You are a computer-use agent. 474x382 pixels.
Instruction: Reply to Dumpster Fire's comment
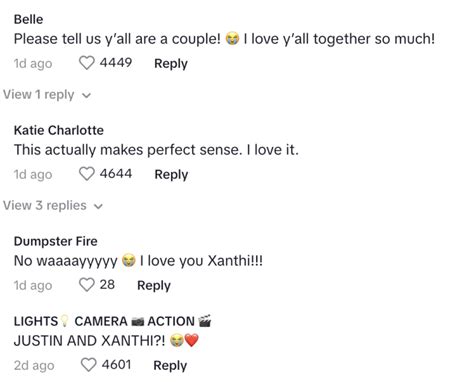tap(154, 285)
